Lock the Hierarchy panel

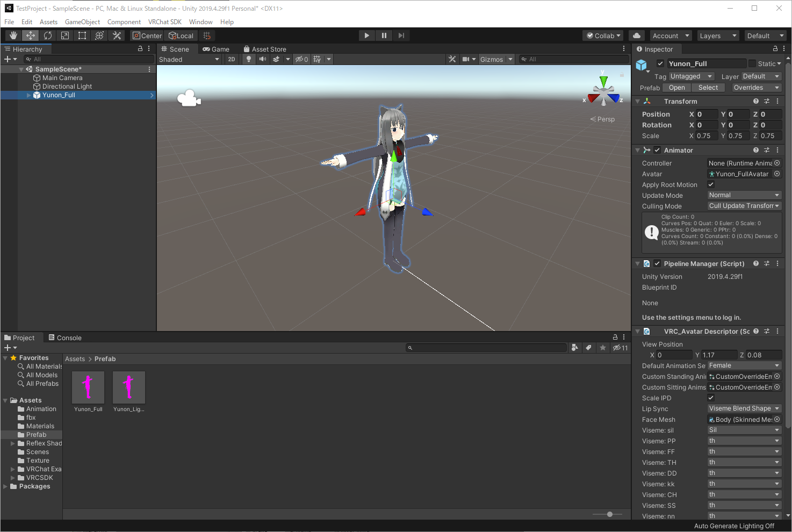click(140, 49)
